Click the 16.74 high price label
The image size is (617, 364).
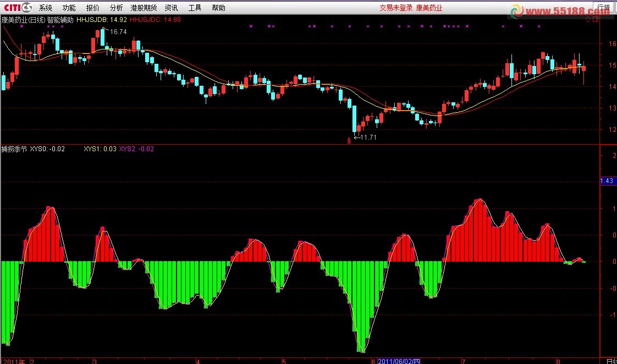coord(117,32)
